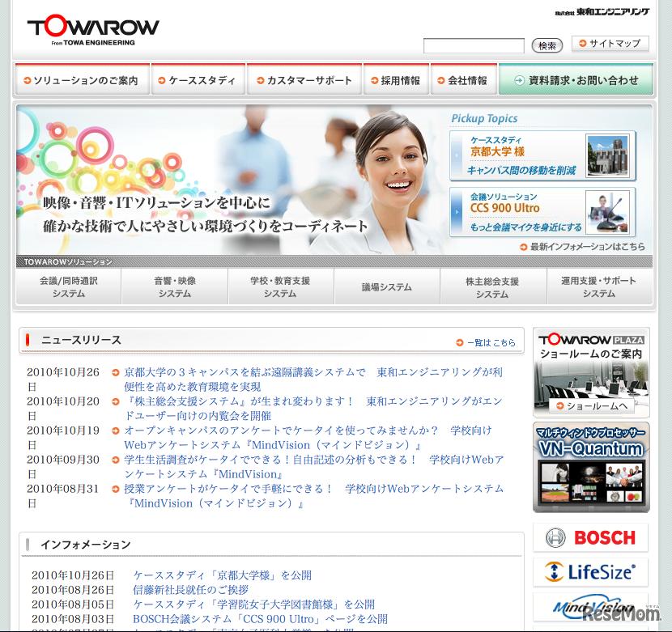Image resolution: width=672 pixels, height=632 pixels.
Task: Click inside the search input field
Action: 474,46
